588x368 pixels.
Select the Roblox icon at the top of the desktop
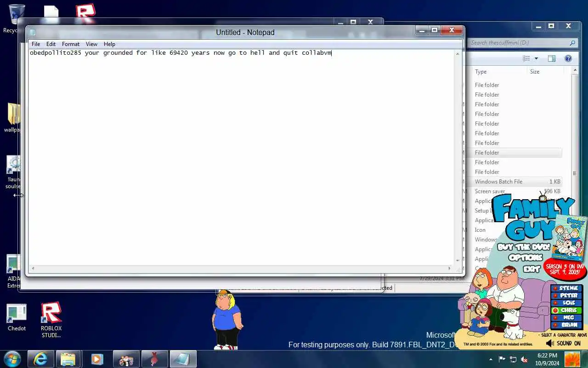[85, 12]
